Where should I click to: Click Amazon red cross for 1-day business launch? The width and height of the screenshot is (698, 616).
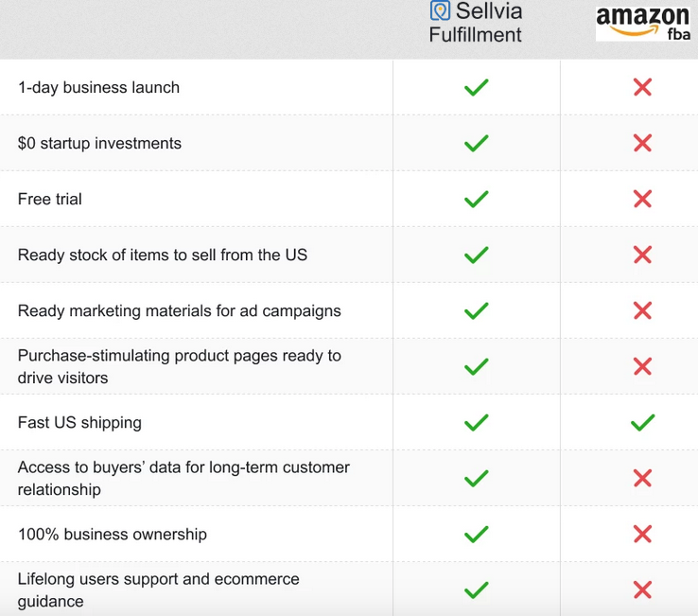642,87
